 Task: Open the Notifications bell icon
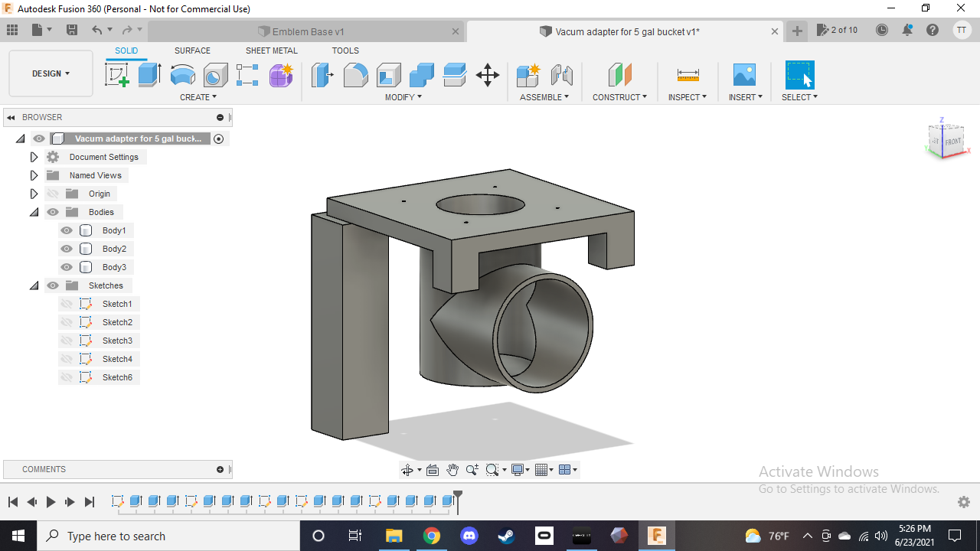(907, 31)
